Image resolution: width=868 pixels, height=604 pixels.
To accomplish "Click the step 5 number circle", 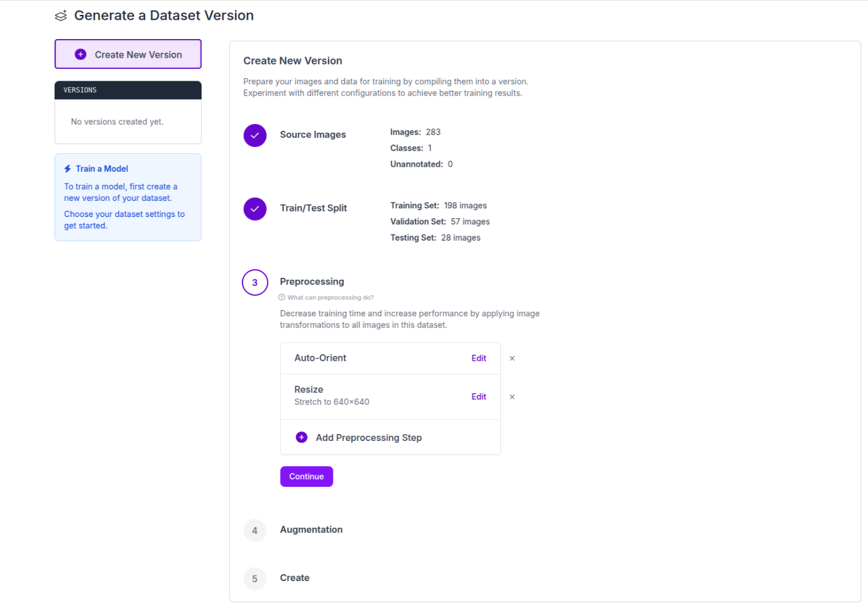I will 255,579.
